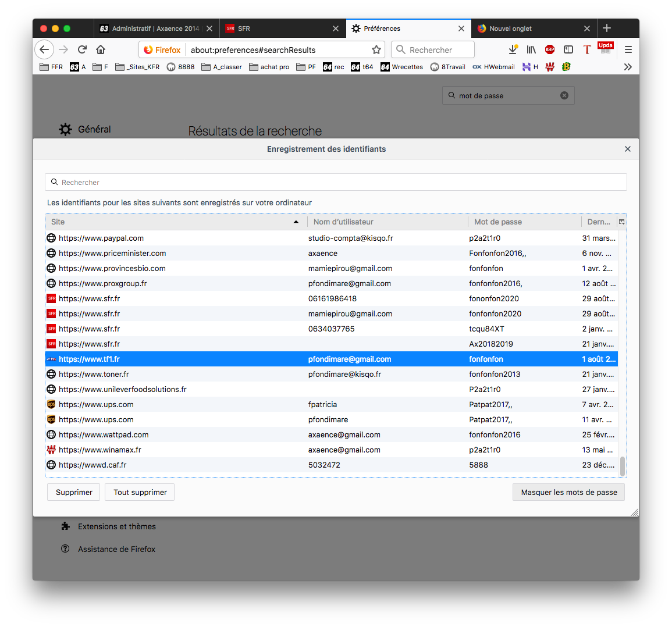Select the https://www.paypal.com row

point(331,238)
